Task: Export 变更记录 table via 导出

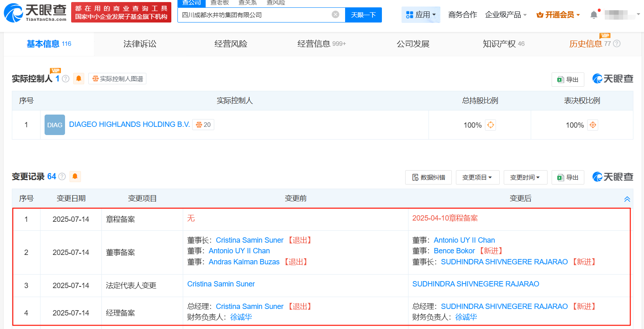Action: click(x=568, y=177)
